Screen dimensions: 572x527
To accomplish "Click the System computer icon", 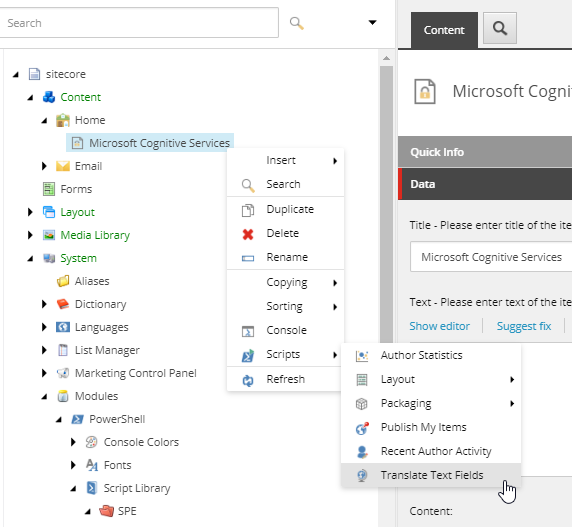I will click(x=49, y=258).
